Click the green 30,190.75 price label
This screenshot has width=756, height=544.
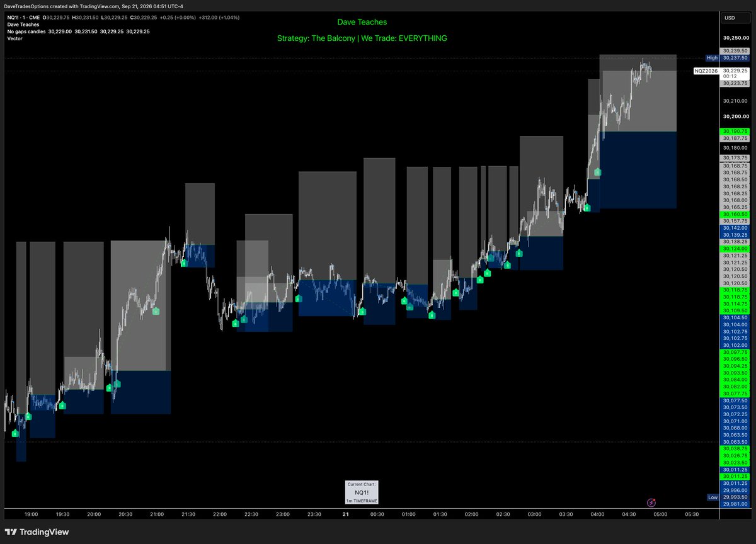735,131
